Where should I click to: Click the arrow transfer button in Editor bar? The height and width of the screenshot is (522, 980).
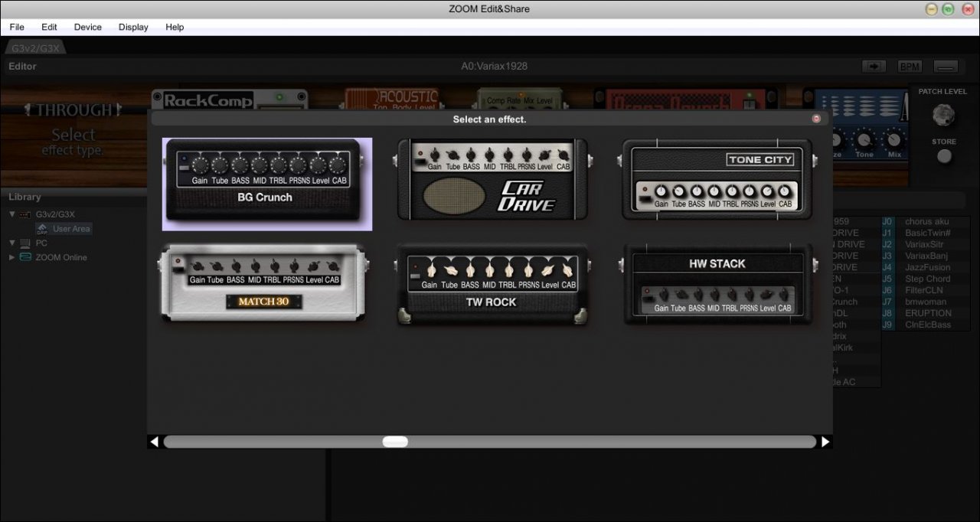click(x=874, y=67)
